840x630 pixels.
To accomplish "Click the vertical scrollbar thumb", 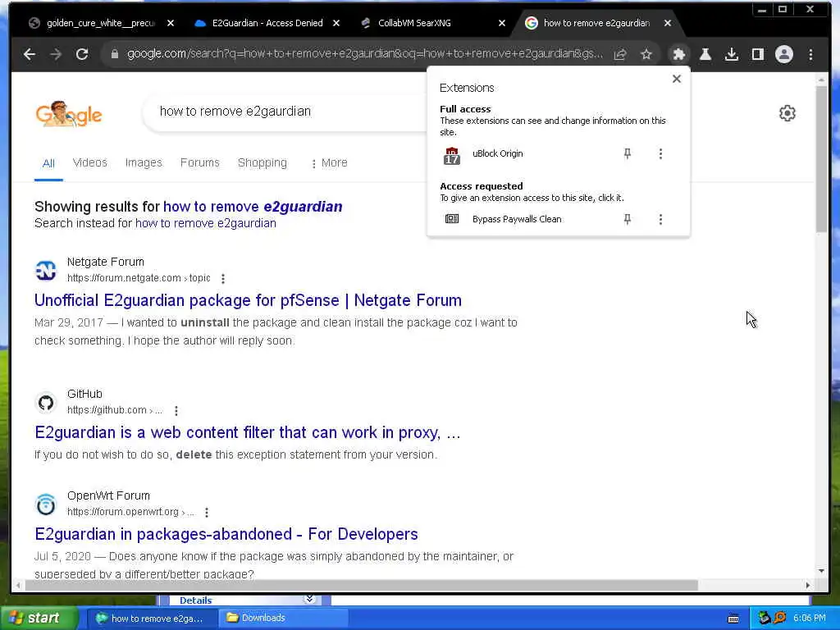I will (821, 158).
